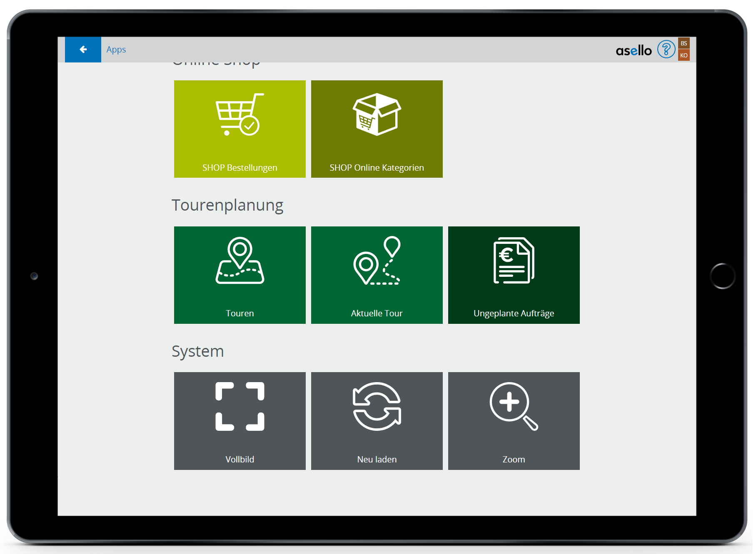Click the back arrow button

(83, 50)
